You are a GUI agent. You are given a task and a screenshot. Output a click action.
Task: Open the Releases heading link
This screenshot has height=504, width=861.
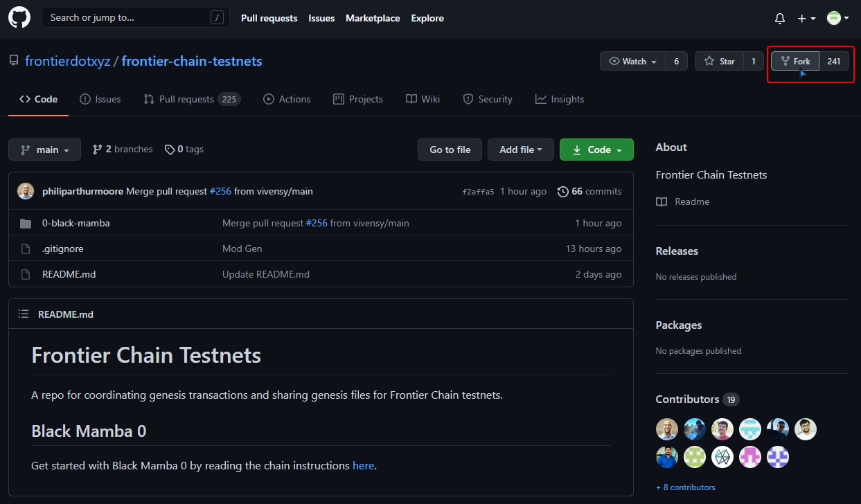677,251
